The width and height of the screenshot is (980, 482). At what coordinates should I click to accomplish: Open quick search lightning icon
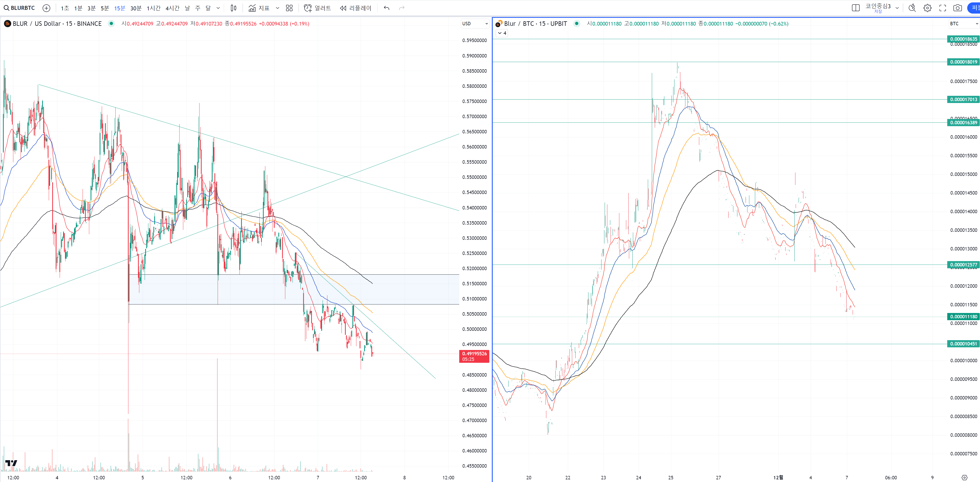[x=912, y=8]
